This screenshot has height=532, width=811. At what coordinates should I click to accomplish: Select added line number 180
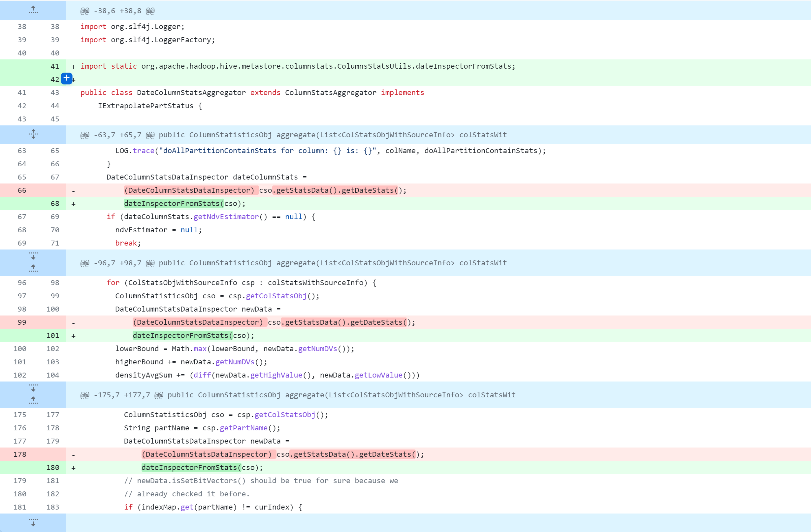[x=53, y=467]
